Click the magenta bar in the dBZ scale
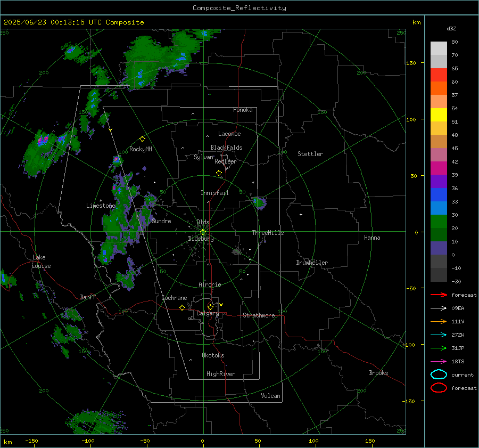The width and height of the screenshot is (479, 448). [439, 168]
